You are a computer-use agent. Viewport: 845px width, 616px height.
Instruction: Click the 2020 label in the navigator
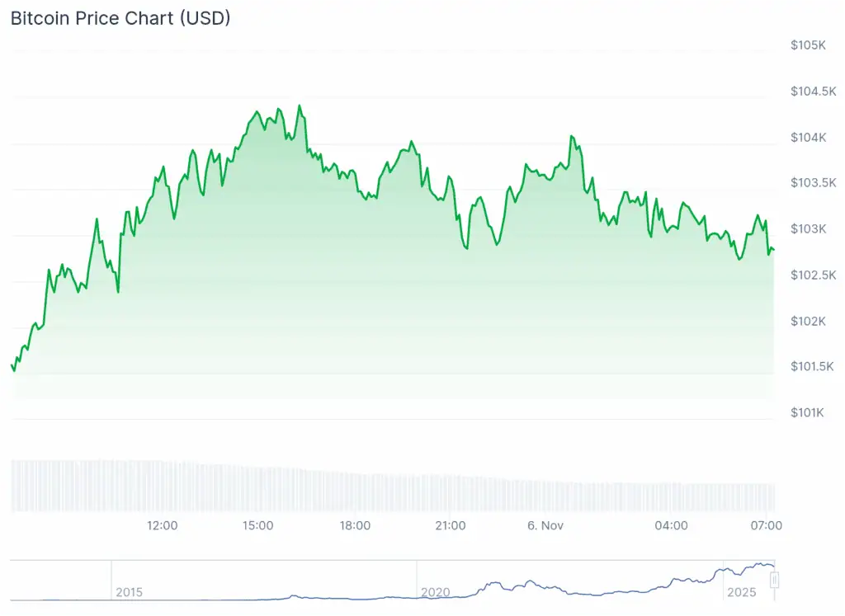435,592
